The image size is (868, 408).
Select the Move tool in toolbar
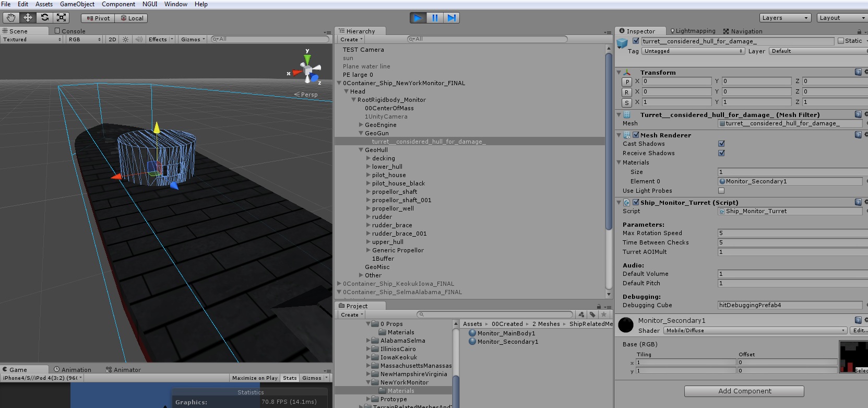pyautogui.click(x=28, y=18)
